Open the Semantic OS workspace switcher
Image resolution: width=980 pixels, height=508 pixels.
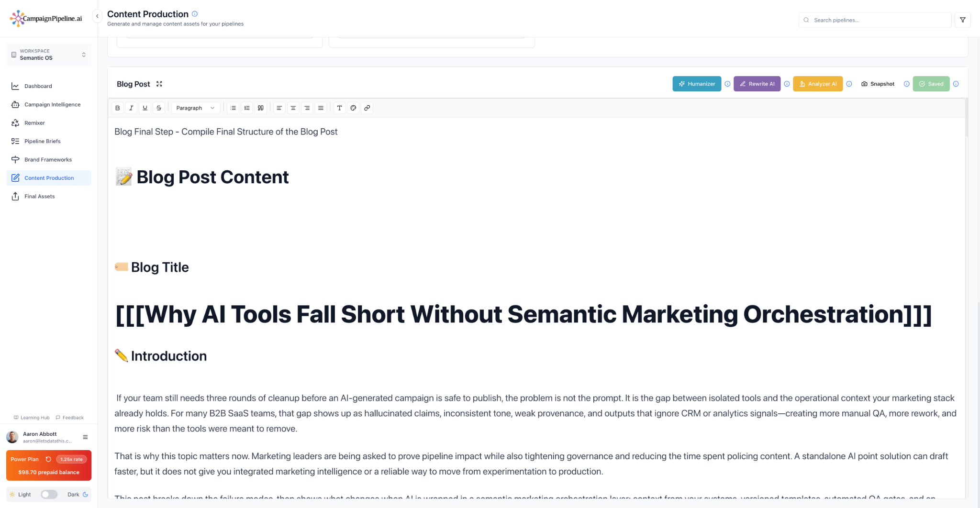pyautogui.click(x=49, y=55)
